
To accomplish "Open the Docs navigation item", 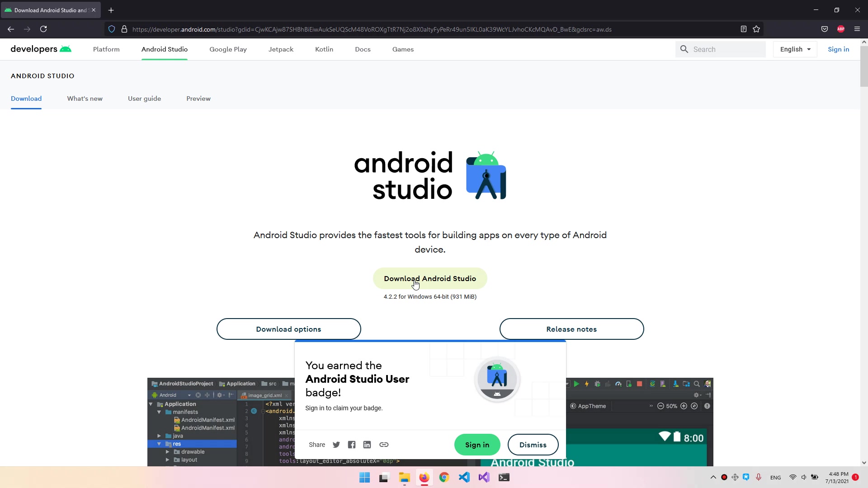I will [363, 49].
